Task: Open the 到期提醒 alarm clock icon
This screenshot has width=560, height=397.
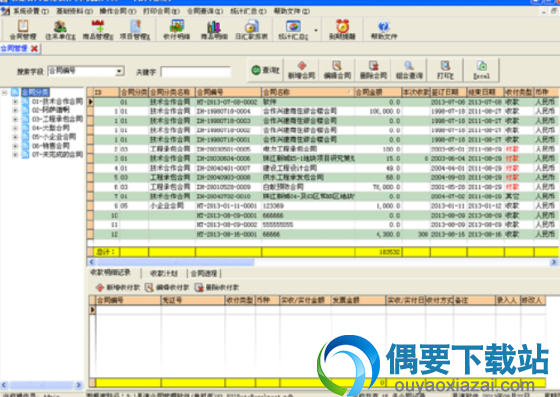Action: [x=342, y=29]
